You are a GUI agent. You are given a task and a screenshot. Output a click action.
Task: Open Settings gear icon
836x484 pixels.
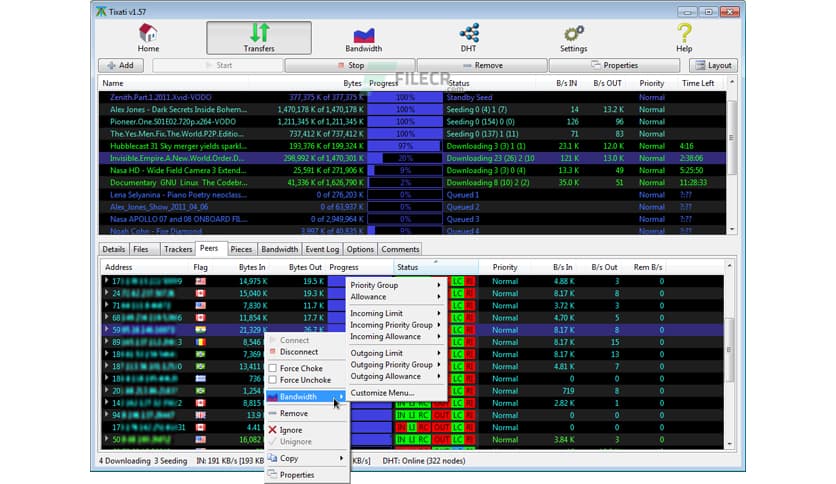pos(573,34)
